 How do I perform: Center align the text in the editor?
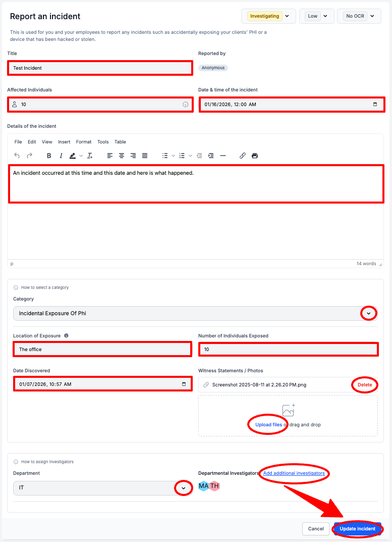tap(122, 156)
